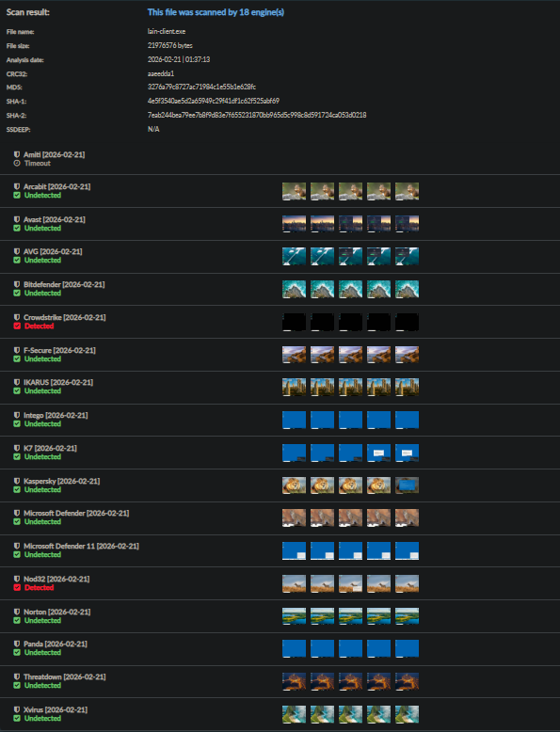This screenshot has height=732, width=560.
Task: Click the clock icon next to Timeout
Action: point(17,164)
